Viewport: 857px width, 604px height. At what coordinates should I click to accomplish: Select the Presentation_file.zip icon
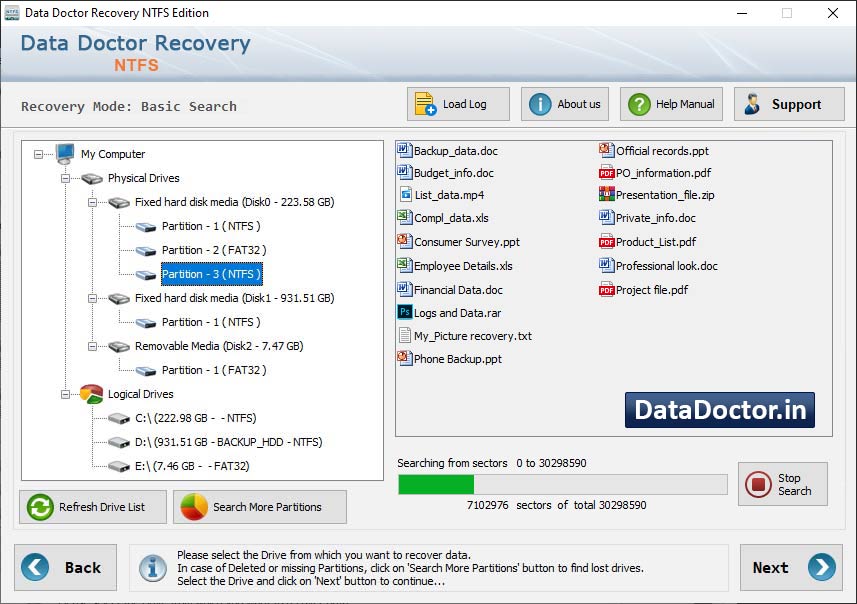click(x=609, y=193)
